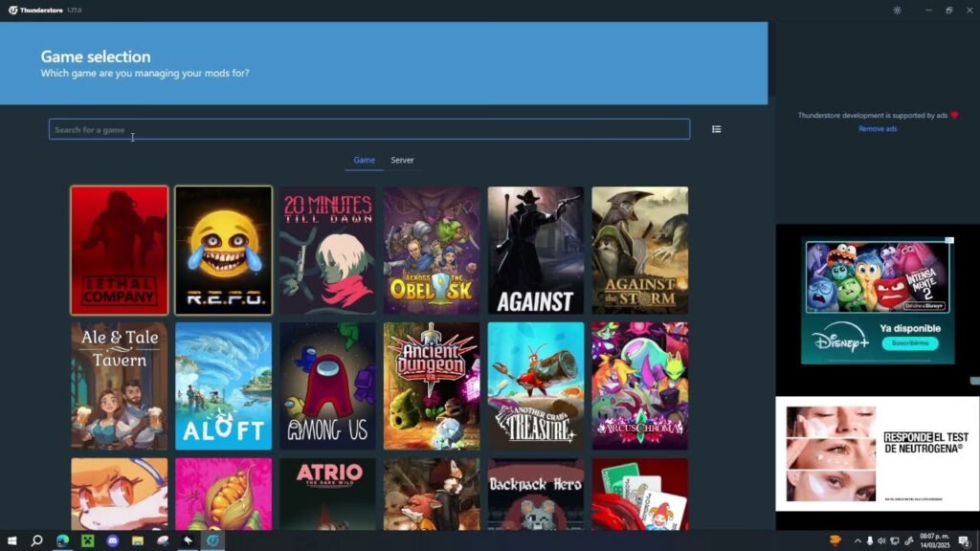Click the Thunderstore icon in the taskbar

212,540
